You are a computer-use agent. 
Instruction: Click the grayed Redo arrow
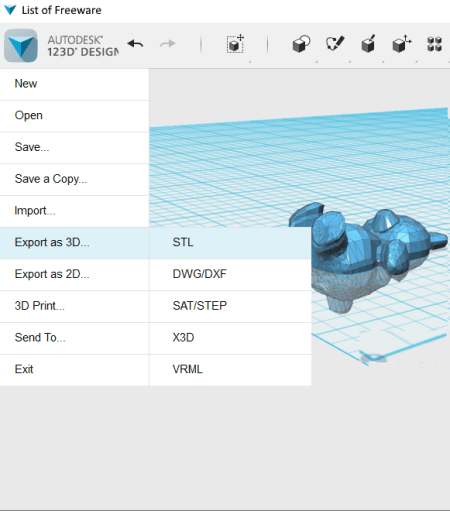[x=167, y=44]
